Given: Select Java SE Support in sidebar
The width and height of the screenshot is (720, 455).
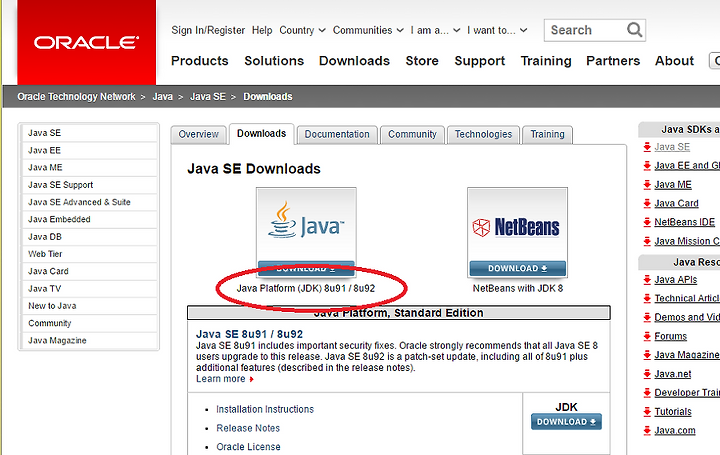Looking at the screenshot, I should tap(89, 185).
